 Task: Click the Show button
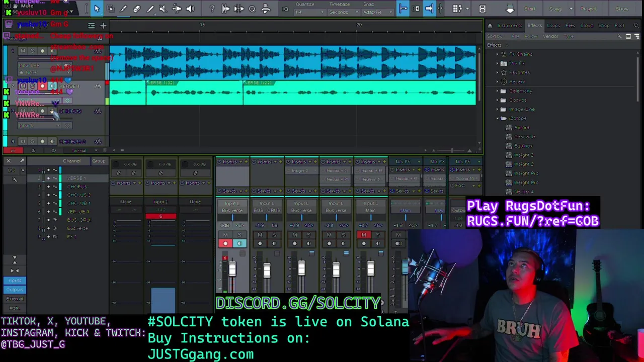(622, 9)
